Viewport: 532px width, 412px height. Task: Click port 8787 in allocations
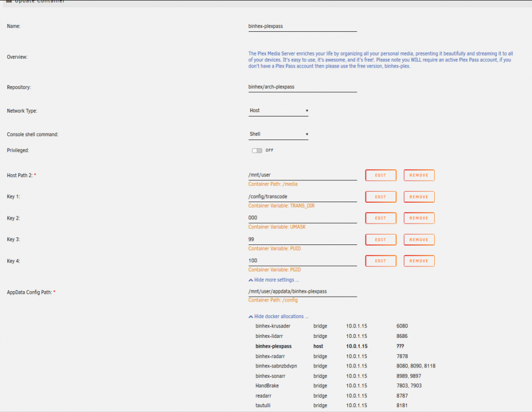(402, 396)
